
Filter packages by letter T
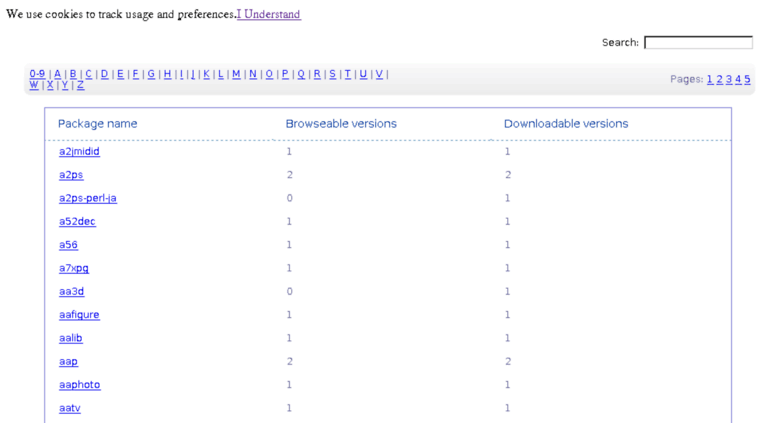347,74
